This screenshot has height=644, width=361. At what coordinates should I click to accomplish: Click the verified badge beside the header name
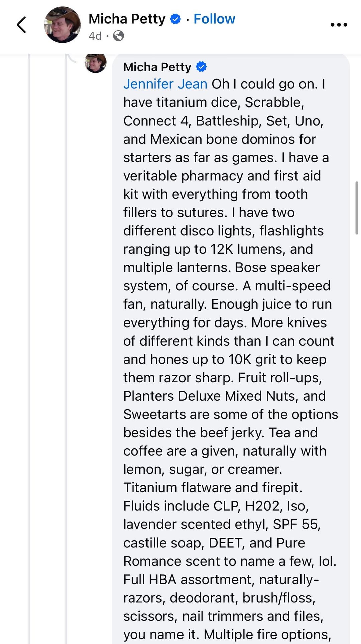click(175, 19)
